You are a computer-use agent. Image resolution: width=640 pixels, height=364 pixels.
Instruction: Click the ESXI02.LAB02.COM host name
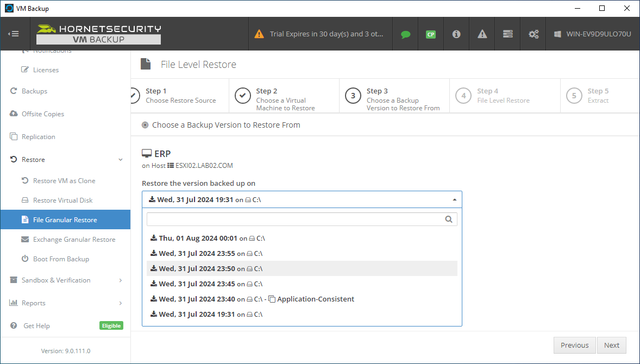[204, 166]
